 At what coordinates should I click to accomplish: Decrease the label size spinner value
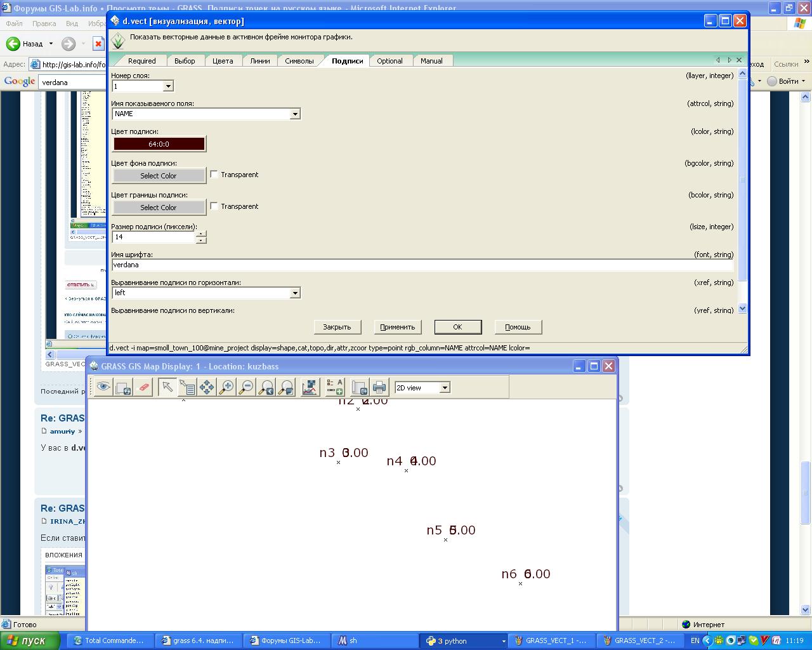(201, 241)
